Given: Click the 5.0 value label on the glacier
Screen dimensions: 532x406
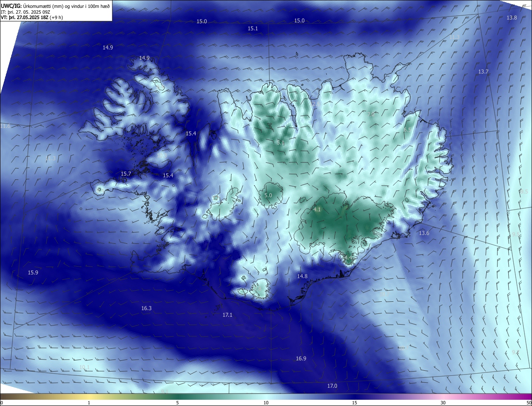Looking at the screenshot, I should pyautogui.click(x=268, y=195).
